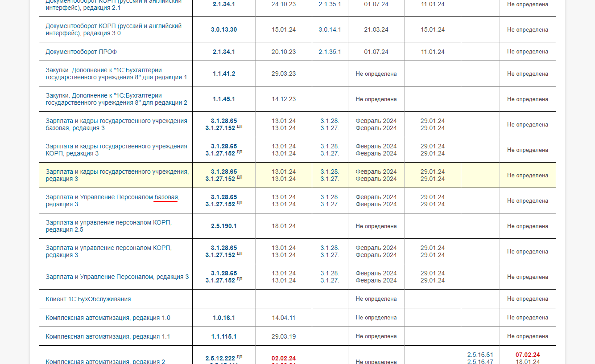
Task: Click release date 20.10.23
Action: pos(284,52)
